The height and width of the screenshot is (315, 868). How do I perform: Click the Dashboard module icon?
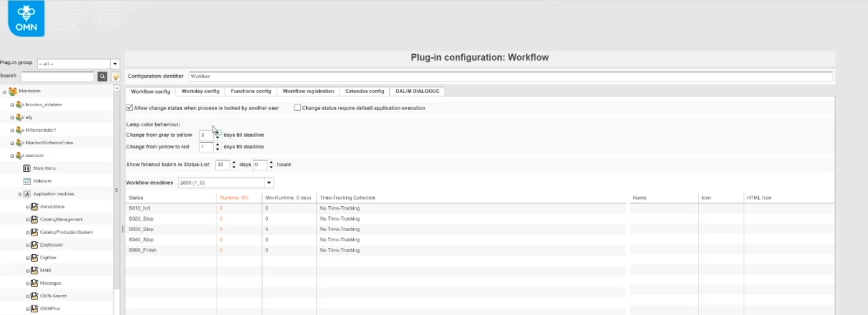pyautogui.click(x=35, y=245)
